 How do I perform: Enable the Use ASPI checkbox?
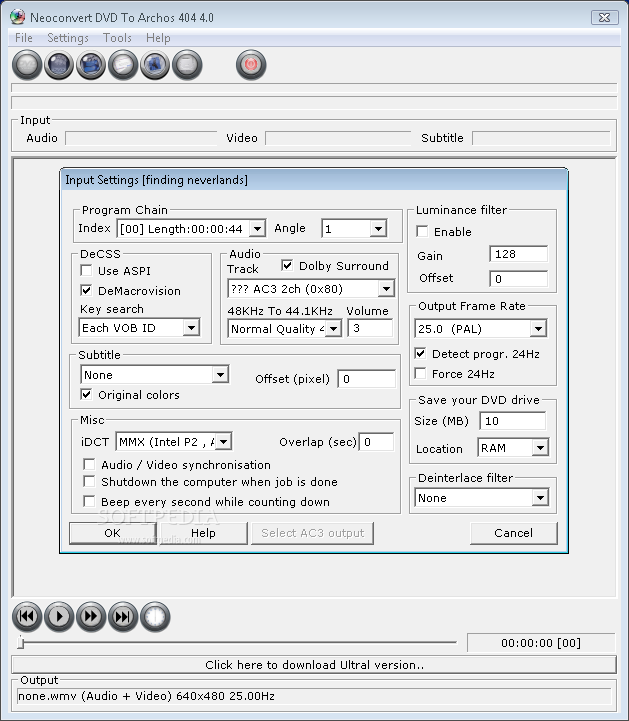[87, 271]
